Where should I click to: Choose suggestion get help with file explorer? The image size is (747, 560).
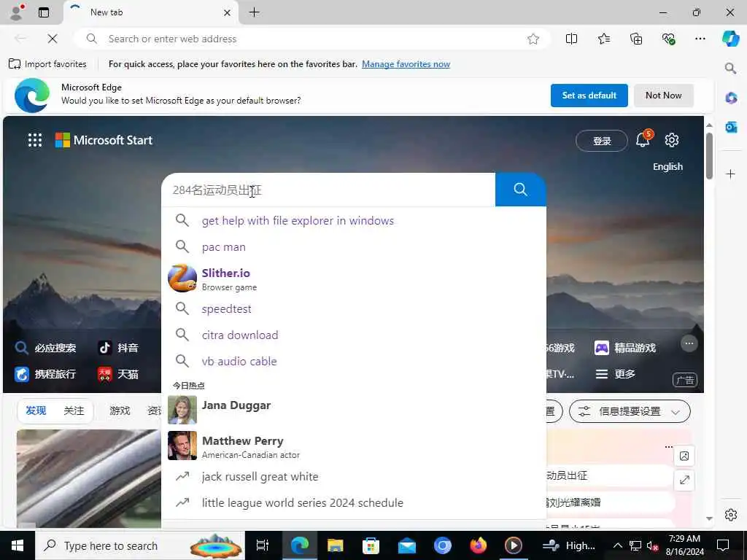tap(354, 220)
